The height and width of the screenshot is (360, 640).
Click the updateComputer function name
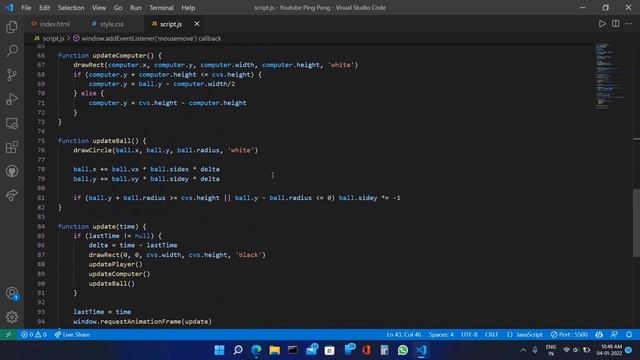[119, 55]
